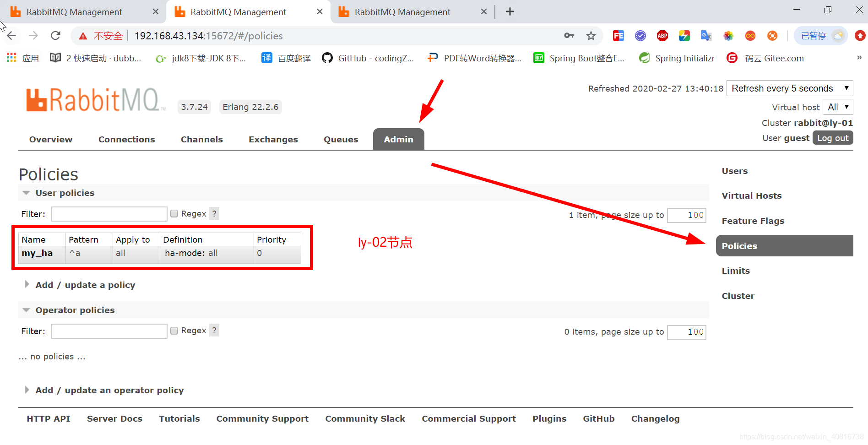The image size is (868, 445).
Task: Open the Plugins footer link
Action: [549, 418]
